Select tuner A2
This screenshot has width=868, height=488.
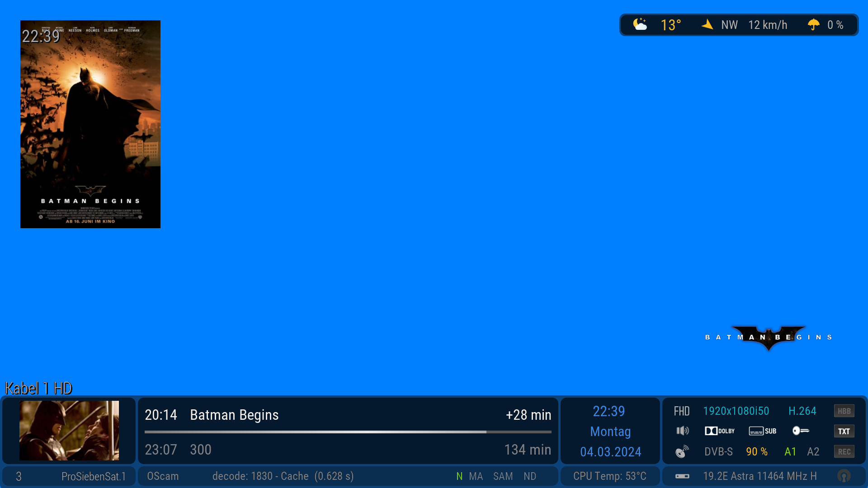[813, 451]
